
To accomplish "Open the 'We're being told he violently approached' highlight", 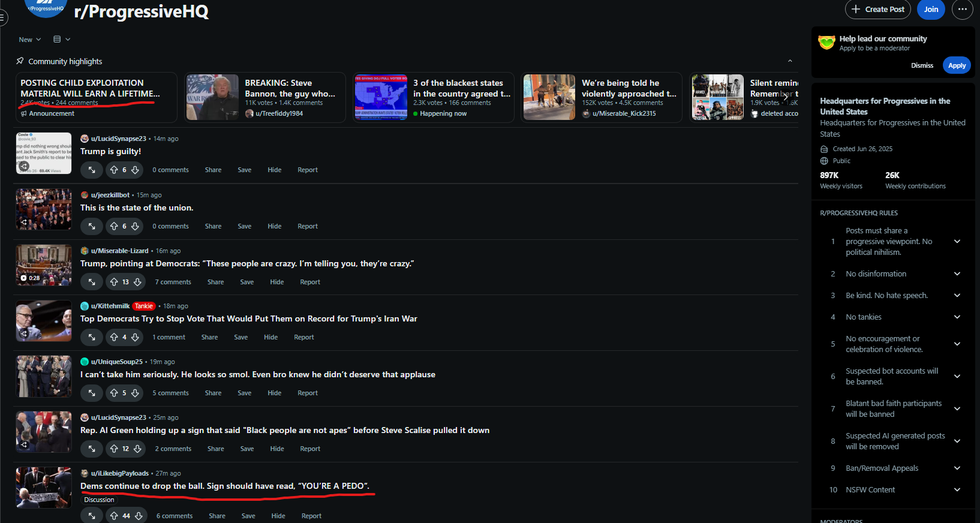I will pos(602,97).
